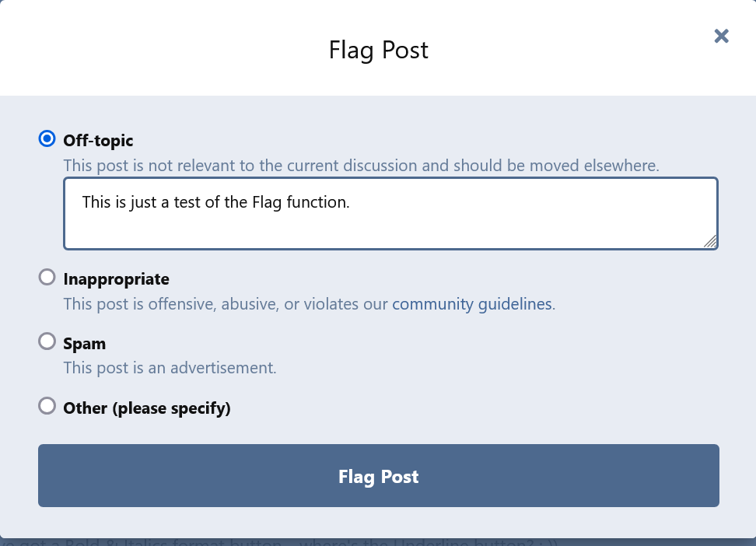756x546 pixels.
Task: Submit with the Flag Post button
Action: pos(379,475)
